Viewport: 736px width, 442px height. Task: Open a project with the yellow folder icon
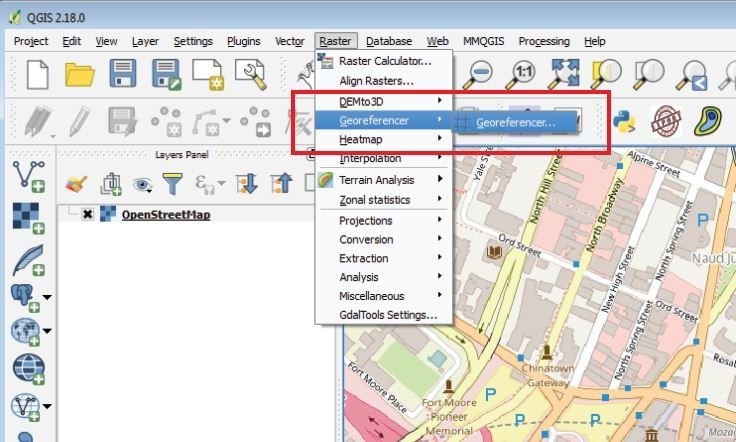[x=80, y=74]
